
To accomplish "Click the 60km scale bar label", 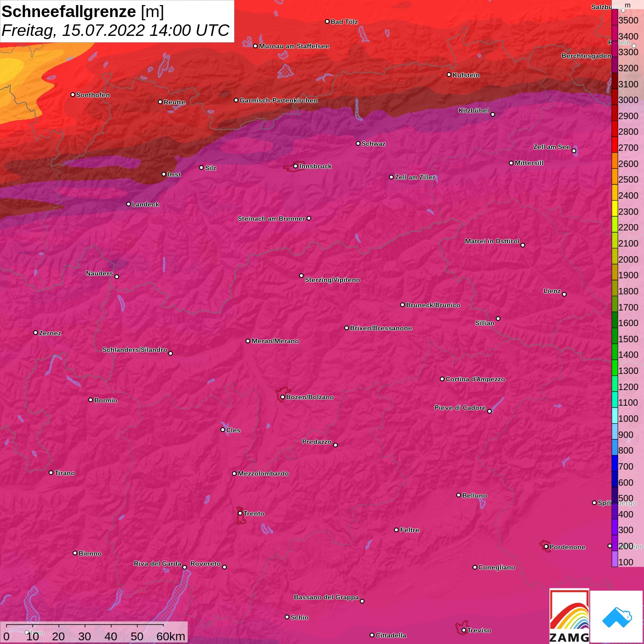I will pyautogui.click(x=171, y=636).
